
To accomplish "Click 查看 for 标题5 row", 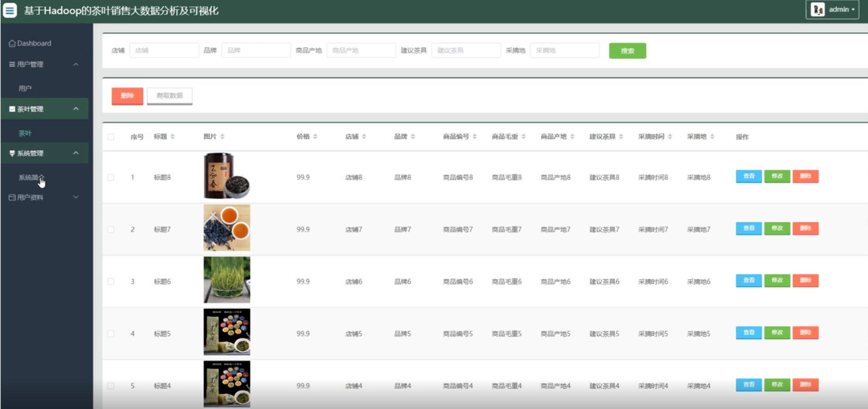I will pos(749,333).
